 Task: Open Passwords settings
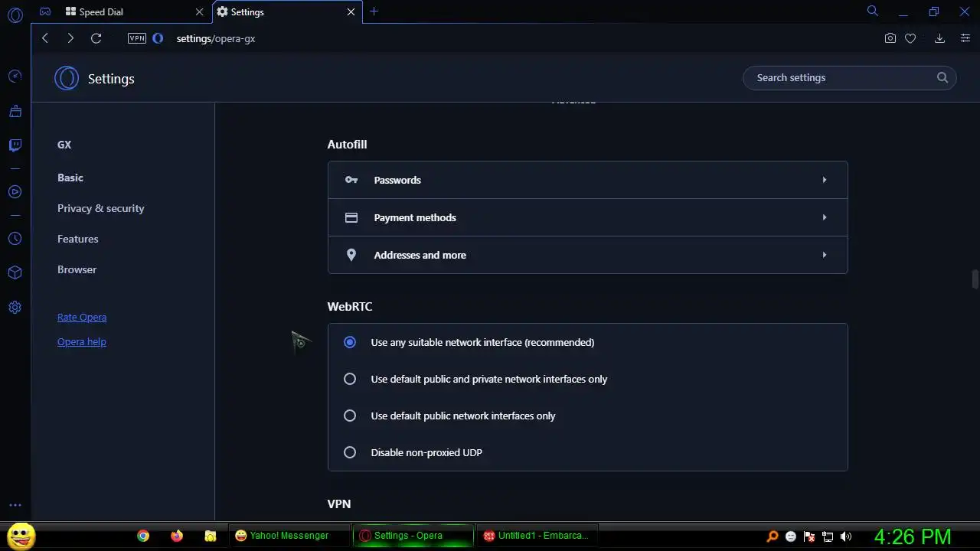pos(587,180)
